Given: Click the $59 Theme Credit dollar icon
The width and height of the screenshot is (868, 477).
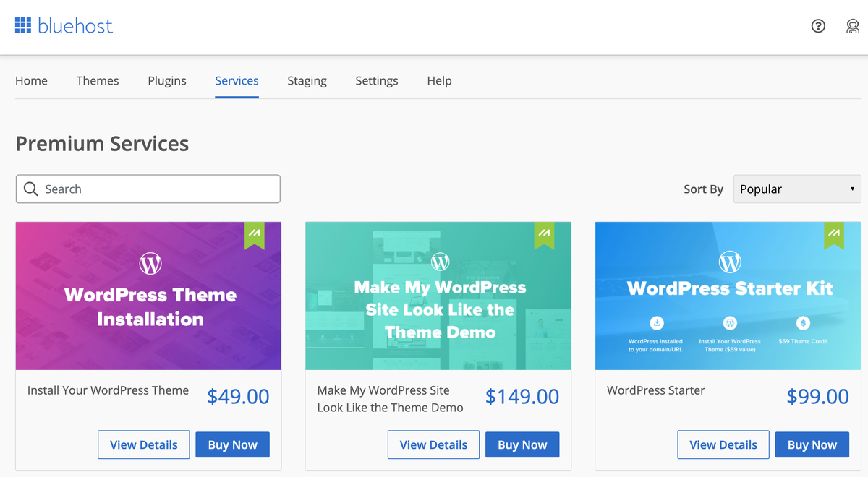Looking at the screenshot, I should (x=803, y=323).
